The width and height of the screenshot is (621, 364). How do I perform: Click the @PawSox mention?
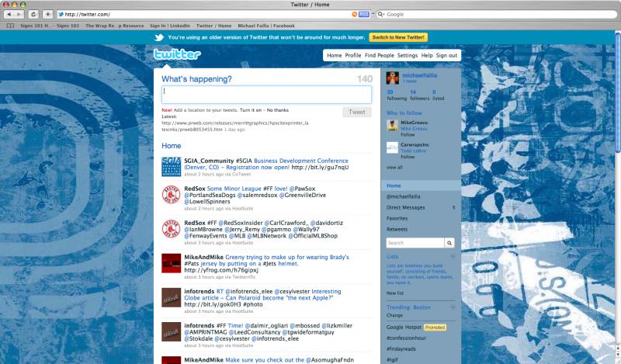pyautogui.click(x=302, y=189)
